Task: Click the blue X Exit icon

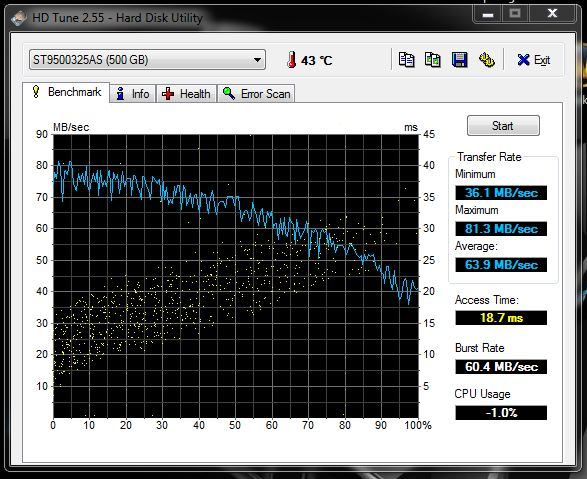Action: coord(523,60)
